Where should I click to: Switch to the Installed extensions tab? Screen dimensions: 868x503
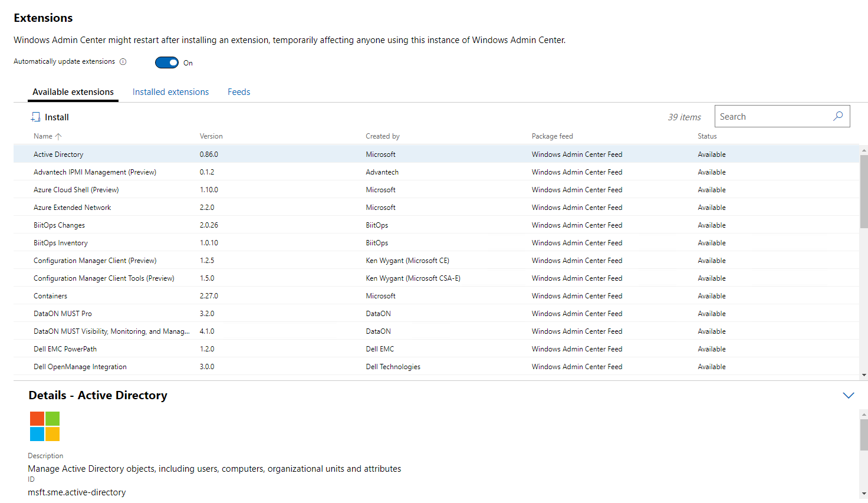pyautogui.click(x=170, y=91)
